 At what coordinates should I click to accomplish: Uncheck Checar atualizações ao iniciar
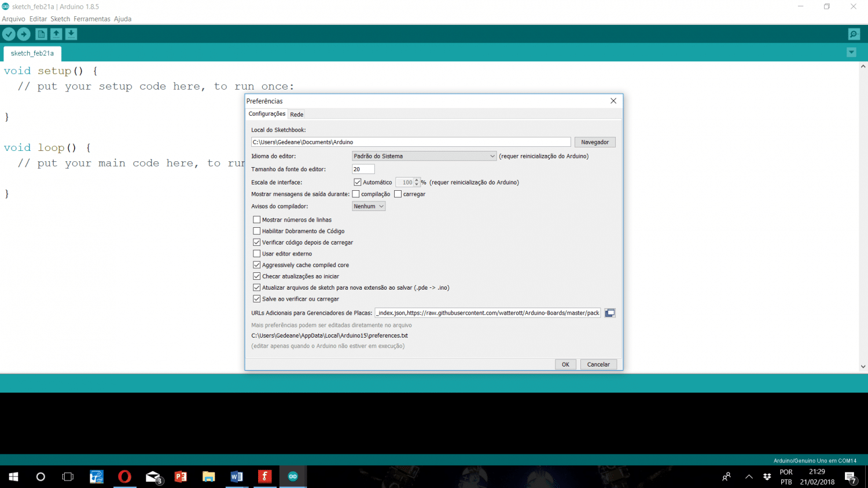(x=257, y=276)
